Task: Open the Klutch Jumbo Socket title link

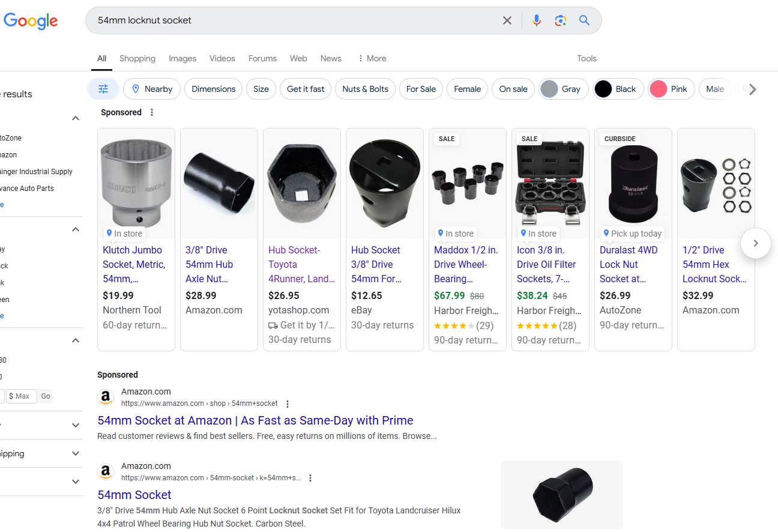Action: coord(133,264)
